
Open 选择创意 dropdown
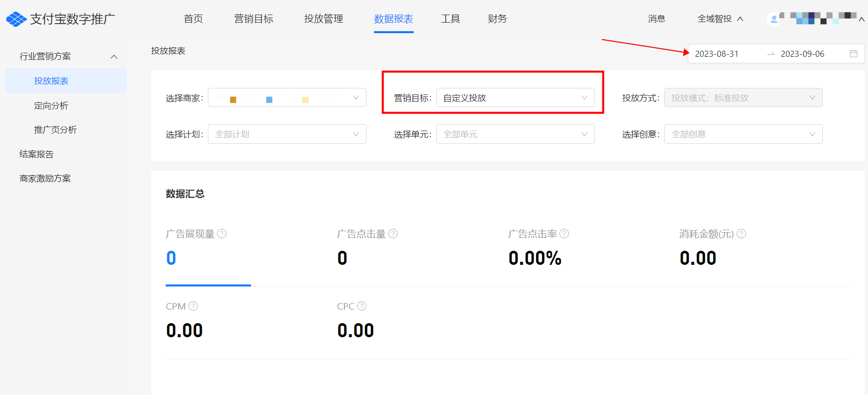[x=743, y=134]
